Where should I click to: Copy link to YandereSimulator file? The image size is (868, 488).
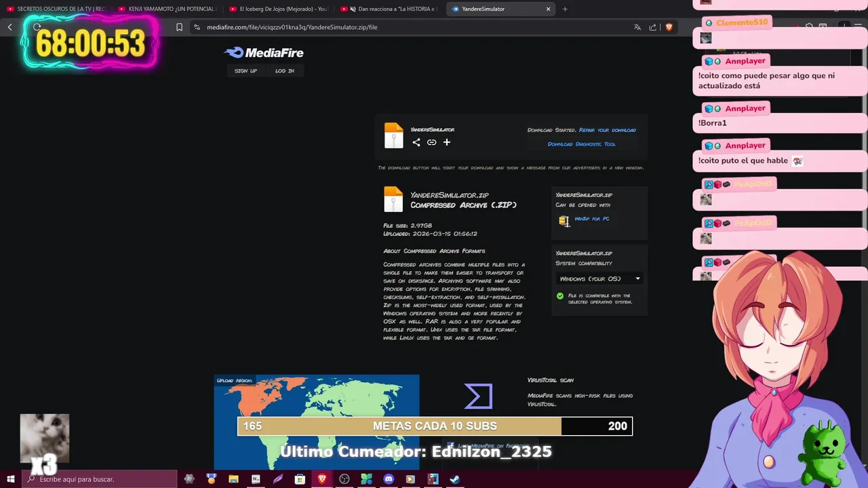pos(431,142)
